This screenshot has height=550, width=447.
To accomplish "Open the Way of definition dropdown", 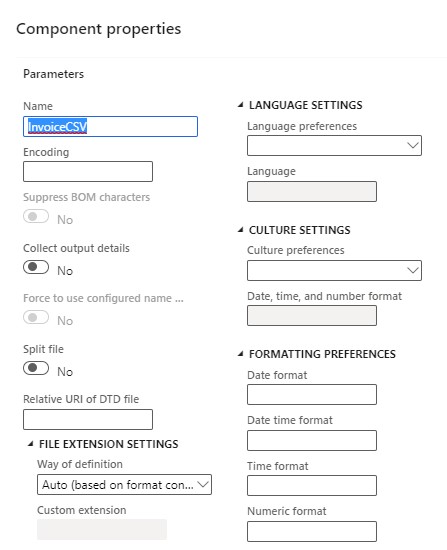I will coord(124,484).
